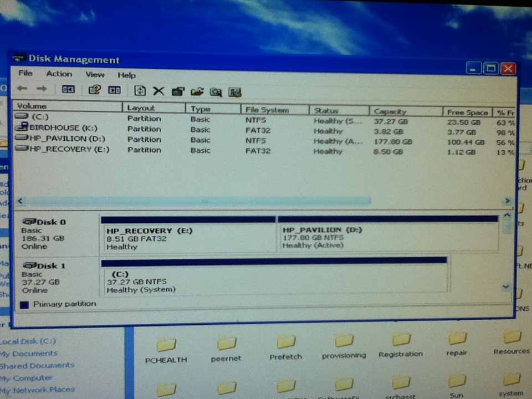Click the Refresh toolbar icon

point(140,90)
